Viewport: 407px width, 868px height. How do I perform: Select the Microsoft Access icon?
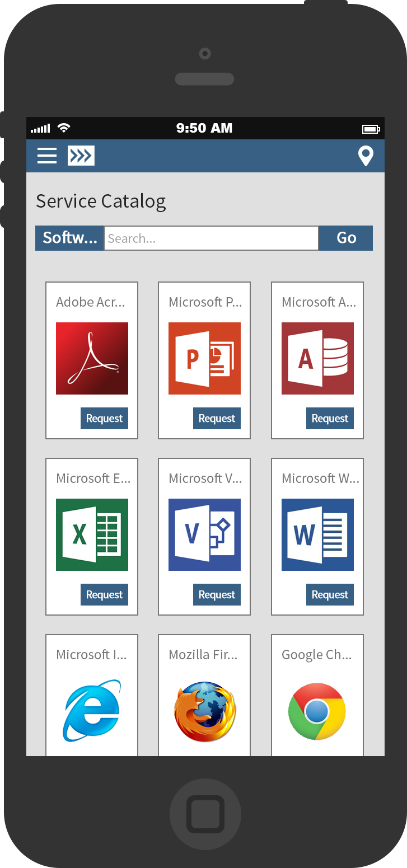(317, 358)
